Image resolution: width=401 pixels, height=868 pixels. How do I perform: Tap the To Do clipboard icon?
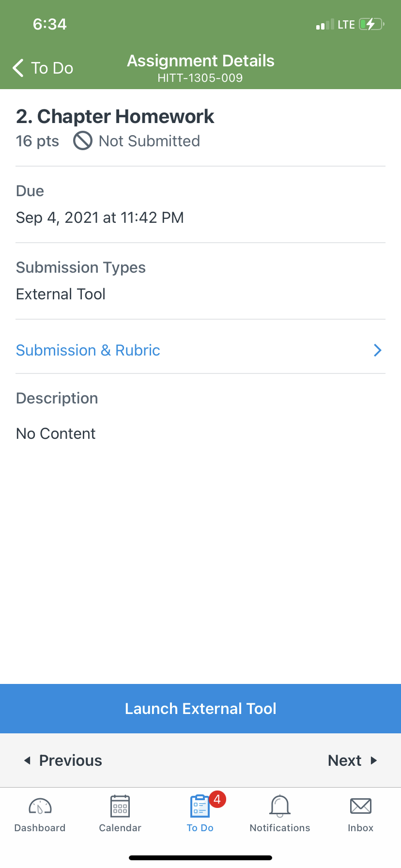(x=200, y=806)
